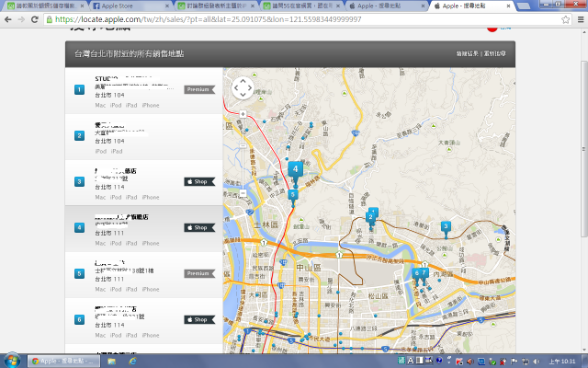Open the Chrome menu (three-line icon)
This screenshot has height=368, width=588.
pyautogui.click(x=581, y=19)
